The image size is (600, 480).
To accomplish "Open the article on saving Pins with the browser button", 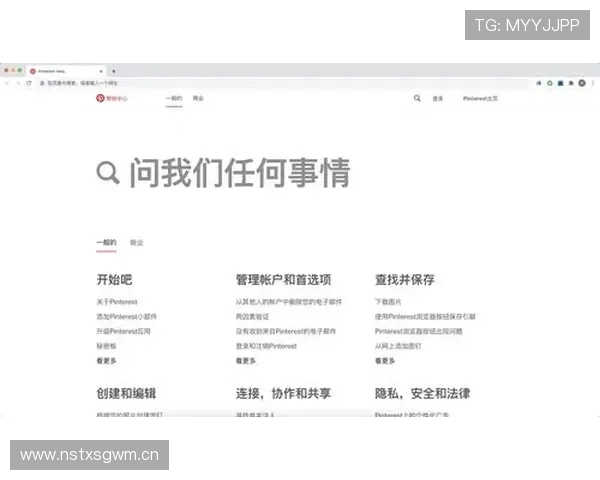I will 425,317.
